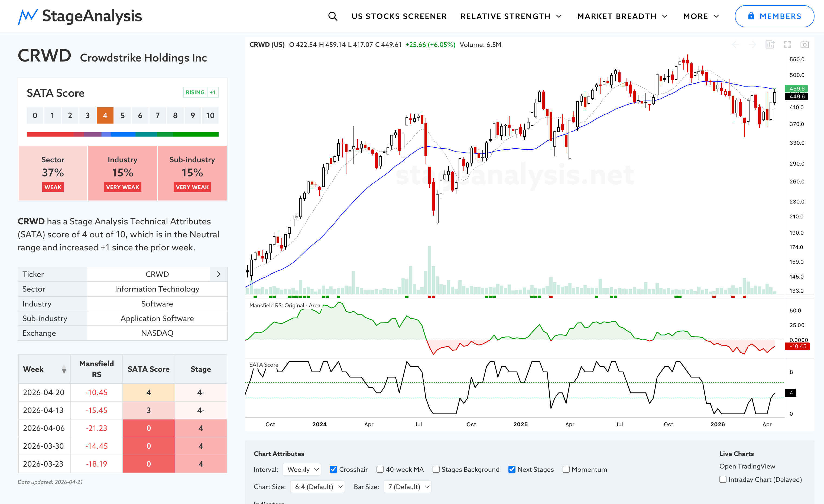Uncheck the Crosshair checkbox
This screenshot has width=824, height=504.
(333, 469)
